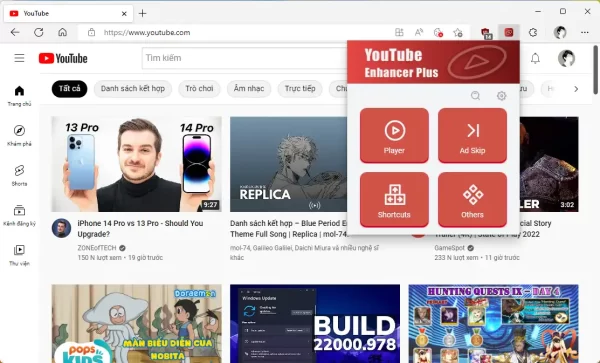Open Enhancer Plus settings gear
Screen dimensions: 600x363
tap(501, 96)
